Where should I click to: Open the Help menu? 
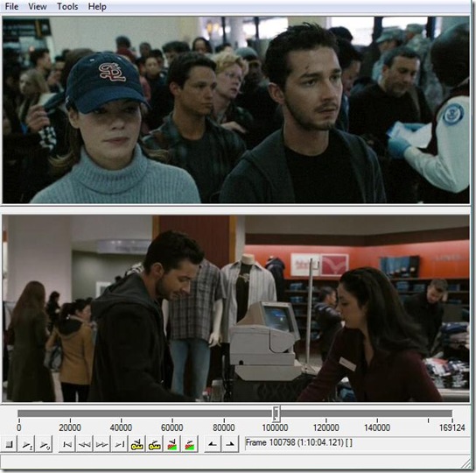coord(97,6)
